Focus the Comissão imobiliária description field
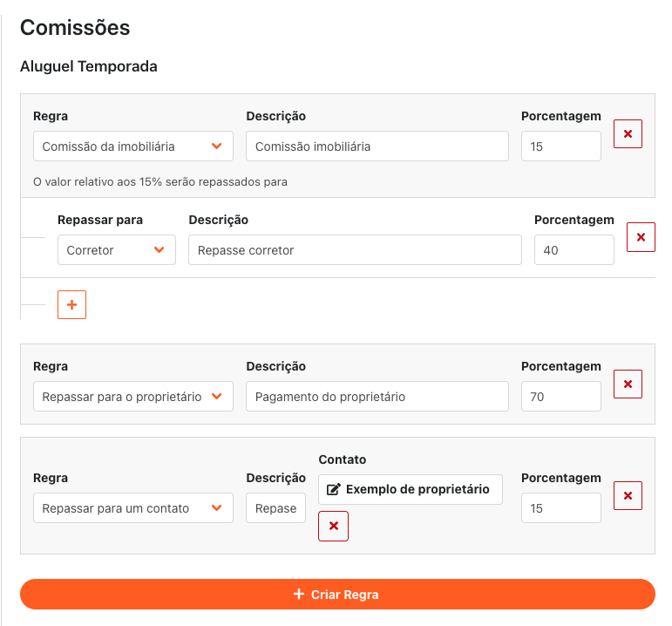 pyautogui.click(x=377, y=146)
